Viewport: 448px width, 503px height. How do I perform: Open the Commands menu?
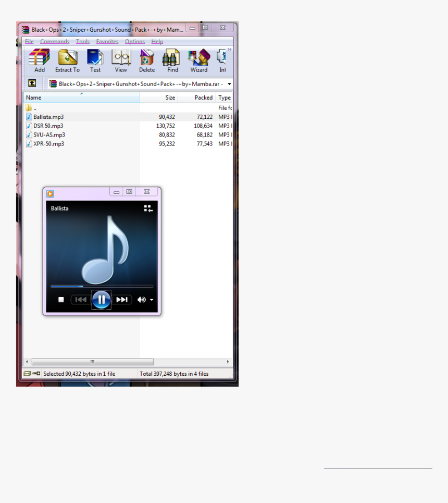(x=55, y=41)
